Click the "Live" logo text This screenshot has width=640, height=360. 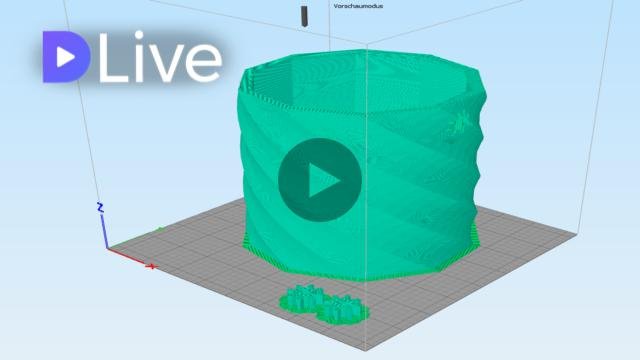[160, 57]
